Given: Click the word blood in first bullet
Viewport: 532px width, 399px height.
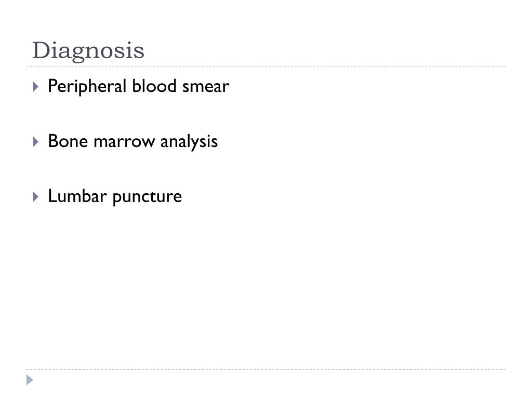Looking at the screenshot, I should pos(154,86).
